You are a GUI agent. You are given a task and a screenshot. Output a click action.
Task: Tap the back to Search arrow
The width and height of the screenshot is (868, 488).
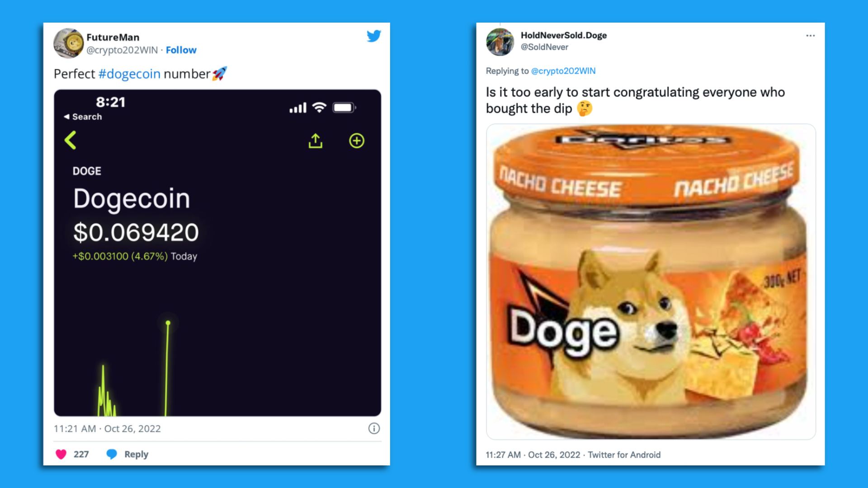pos(83,117)
